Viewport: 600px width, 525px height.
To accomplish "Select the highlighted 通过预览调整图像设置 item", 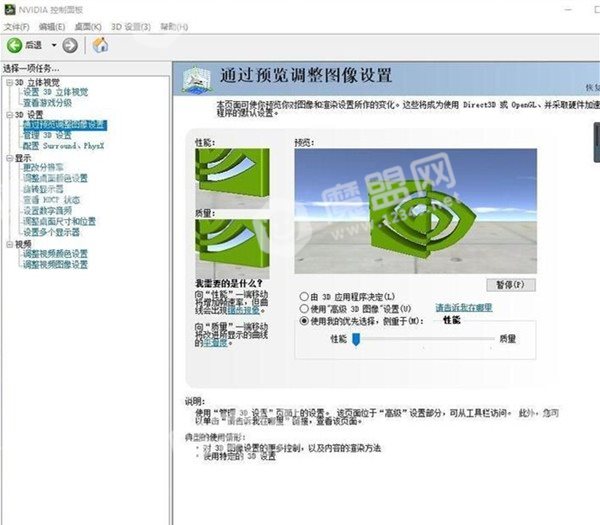I will click(65, 125).
